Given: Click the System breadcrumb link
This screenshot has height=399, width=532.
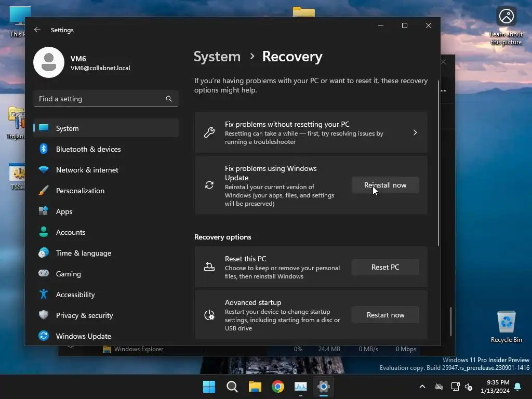Looking at the screenshot, I should 217,57.
